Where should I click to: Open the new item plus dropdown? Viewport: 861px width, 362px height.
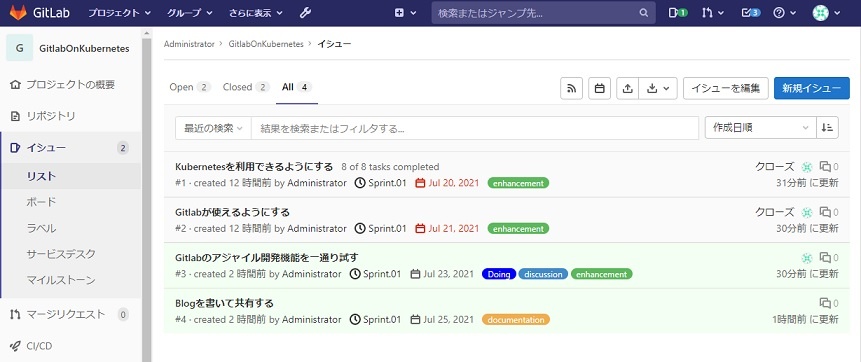pos(405,13)
